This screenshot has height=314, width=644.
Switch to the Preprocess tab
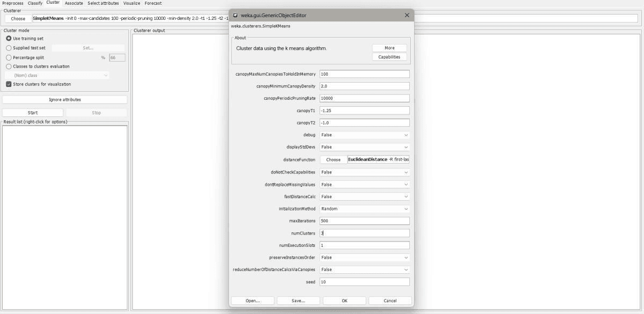pyautogui.click(x=13, y=3)
